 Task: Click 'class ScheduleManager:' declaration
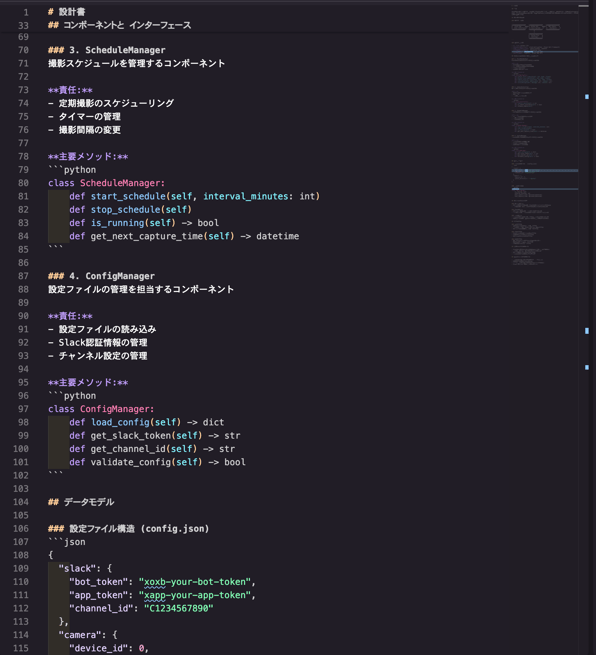107,183
